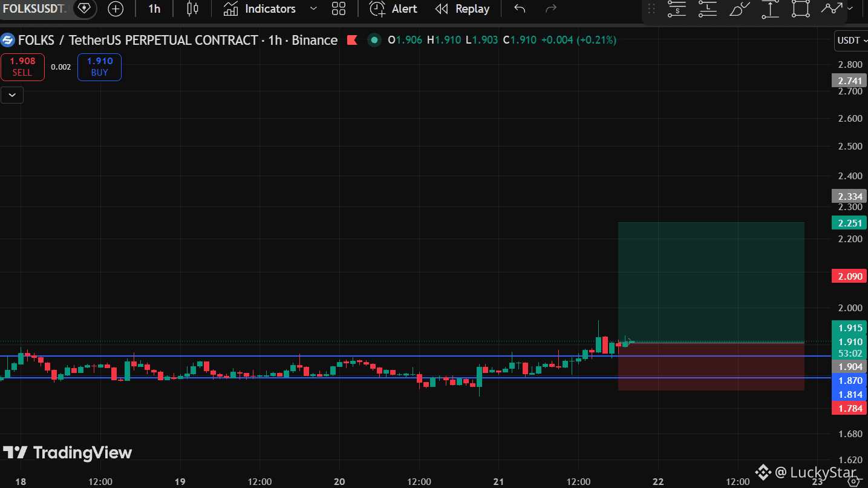Click the 22 date label on time axis
Viewport: 868px width, 488px height.
click(658, 481)
